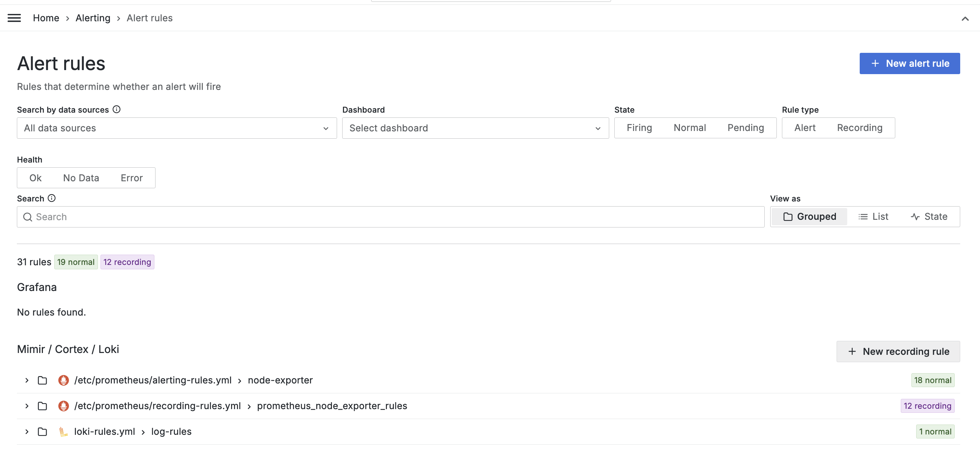Screen dimensions: 980x466
Task: Click the info icon next to Search label
Action: tap(52, 199)
